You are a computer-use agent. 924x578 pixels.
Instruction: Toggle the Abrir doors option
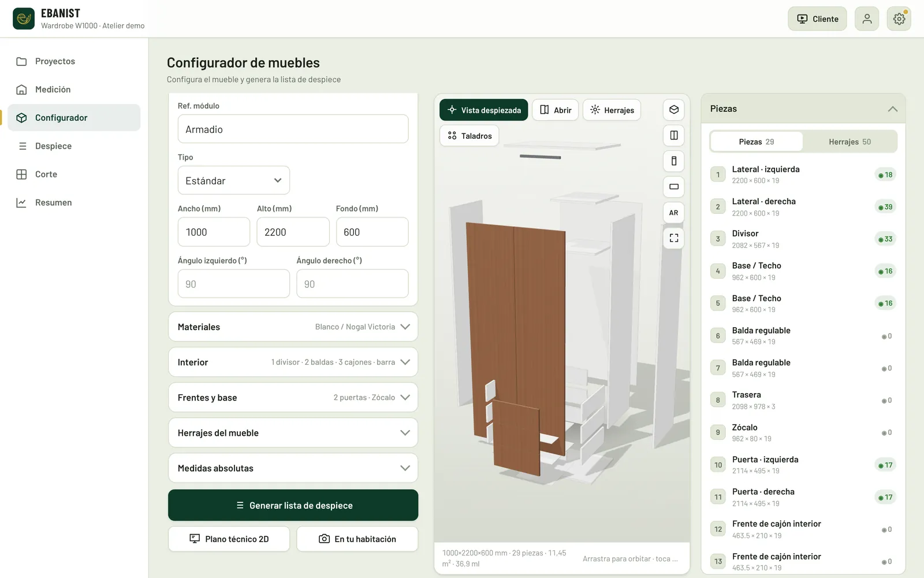point(556,110)
